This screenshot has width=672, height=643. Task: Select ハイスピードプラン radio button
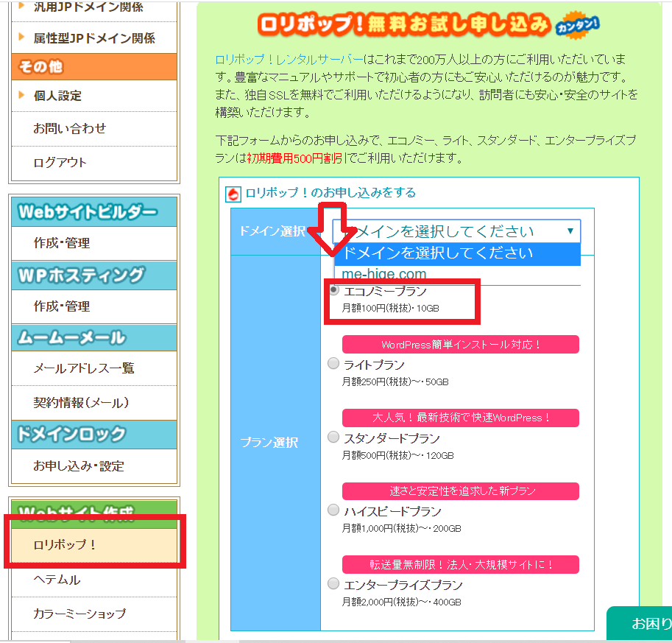click(x=333, y=510)
